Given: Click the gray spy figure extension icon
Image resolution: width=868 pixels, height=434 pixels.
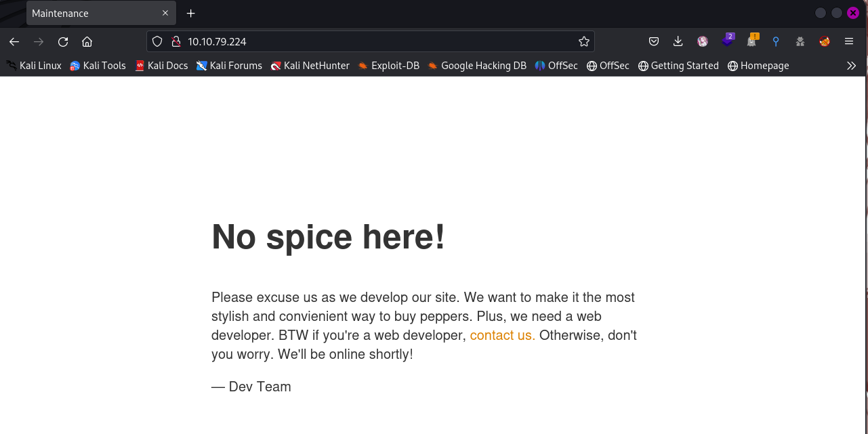Looking at the screenshot, I should (800, 41).
